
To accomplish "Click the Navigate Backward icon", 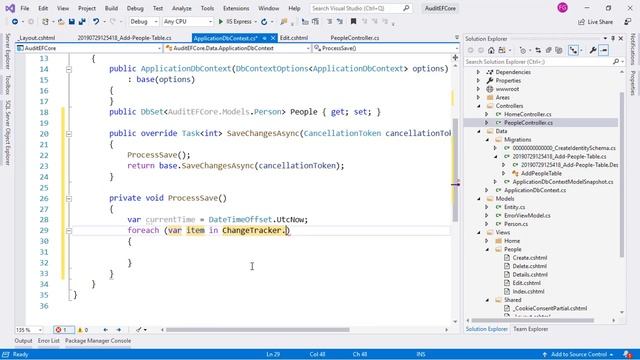I will click(15, 22).
